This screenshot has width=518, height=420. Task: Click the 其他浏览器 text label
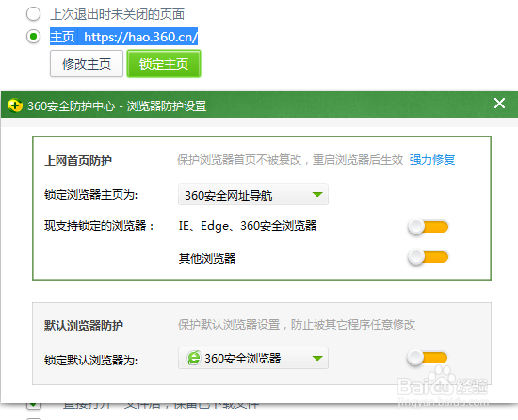(x=207, y=259)
